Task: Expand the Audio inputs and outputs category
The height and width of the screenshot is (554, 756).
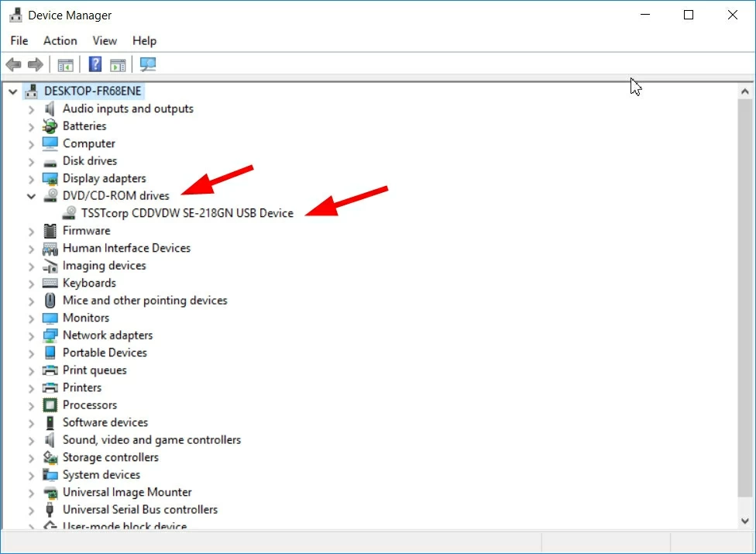Action: [x=31, y=109]
